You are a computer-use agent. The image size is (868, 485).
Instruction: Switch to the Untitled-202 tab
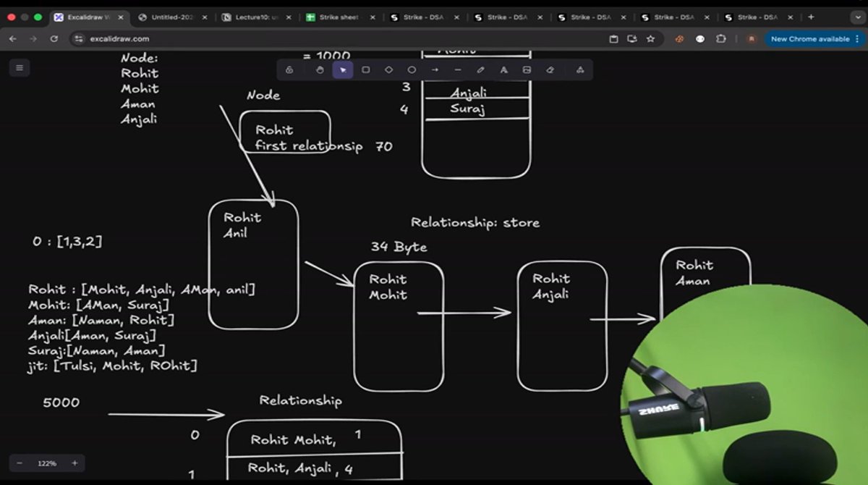[x=172, y=17]
